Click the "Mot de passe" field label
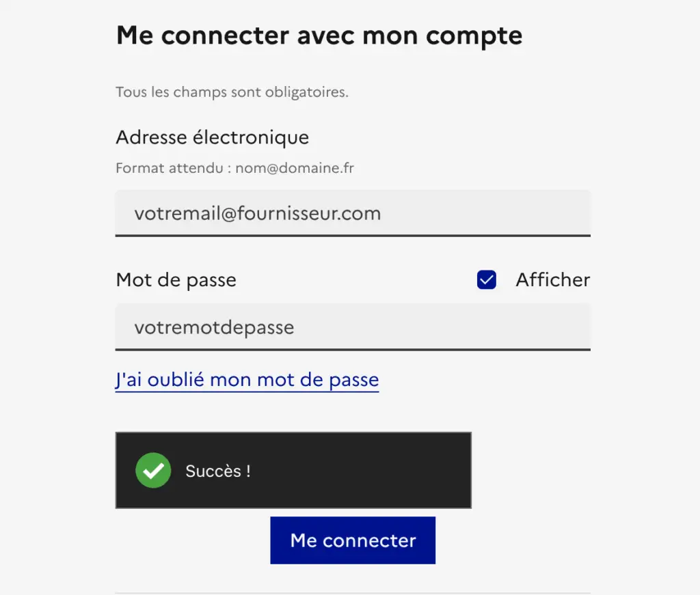The height and width of the screenshot is (595, 700). click(x=176, y=280)
